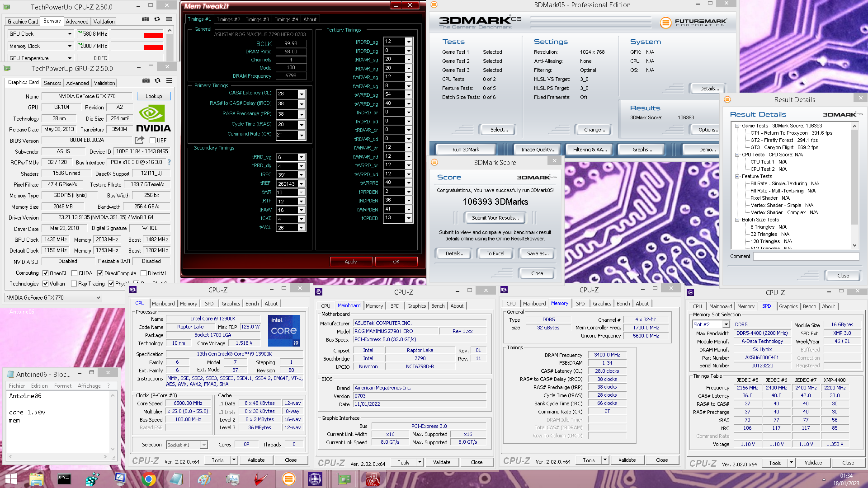868x488 pixels.
Task: Open resource monitor icon on taskbar
Action: pyautogui.click(x=232, y=479)
